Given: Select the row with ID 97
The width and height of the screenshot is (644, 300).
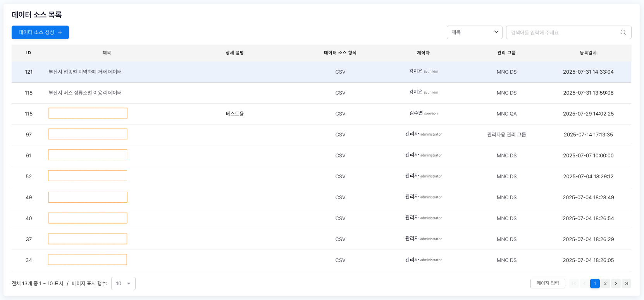Looking at the screenshot, I should (x=29, y=134).
